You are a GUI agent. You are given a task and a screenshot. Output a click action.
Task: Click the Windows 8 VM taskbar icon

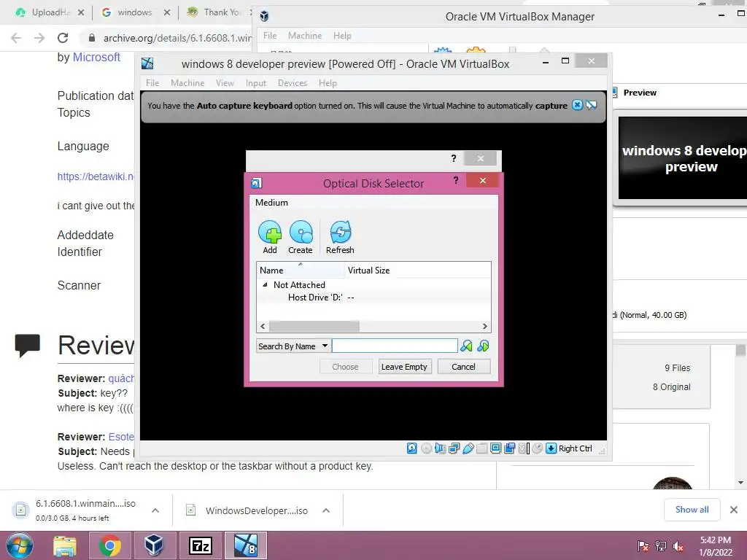246,545
